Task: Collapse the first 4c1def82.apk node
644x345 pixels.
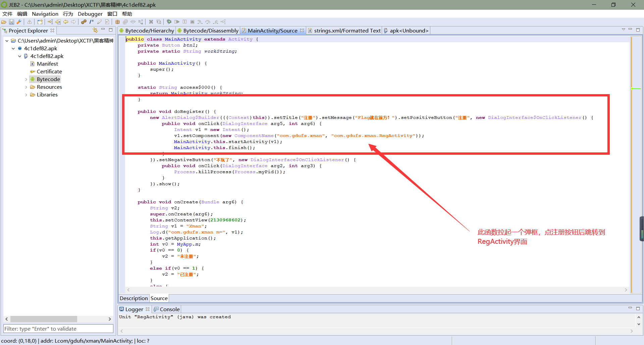Action: click(x=13, y=48)
